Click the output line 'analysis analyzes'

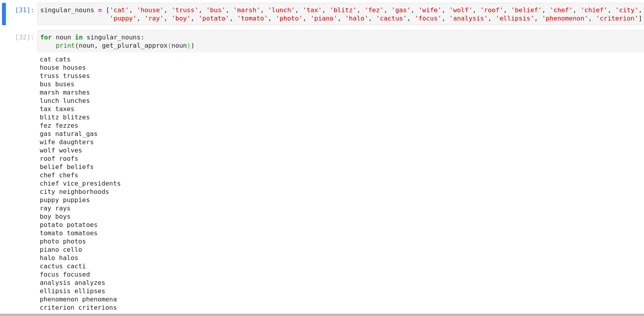73,283
